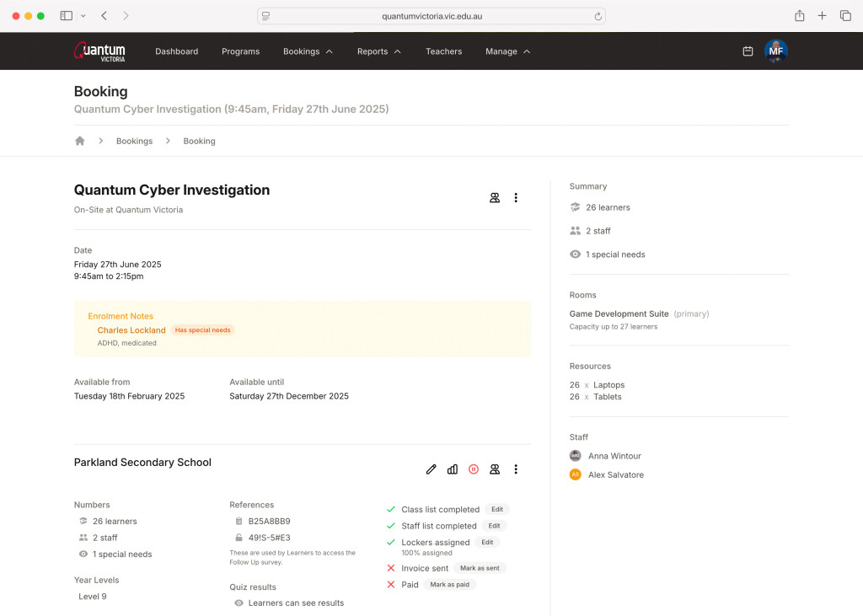Click Edit next to Class list completed
Viewport: 863px width, 616px height.
pos(497,509)
